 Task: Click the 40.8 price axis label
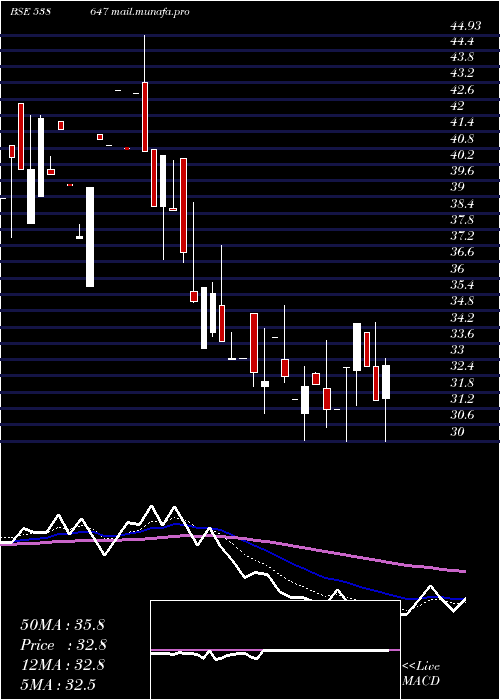462,139
